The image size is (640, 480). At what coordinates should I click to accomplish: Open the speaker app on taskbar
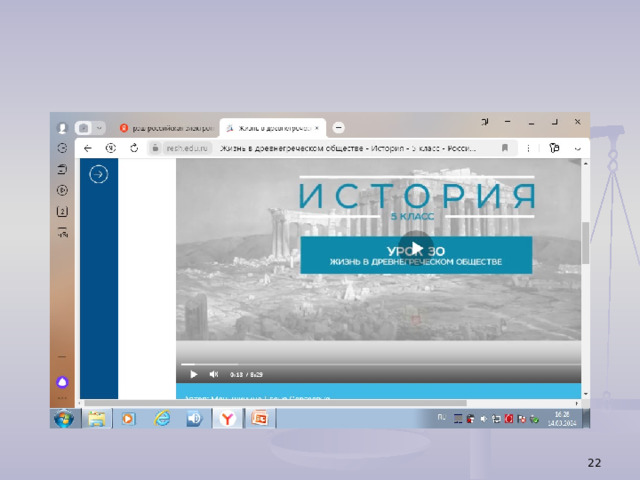tap(194, 419)
